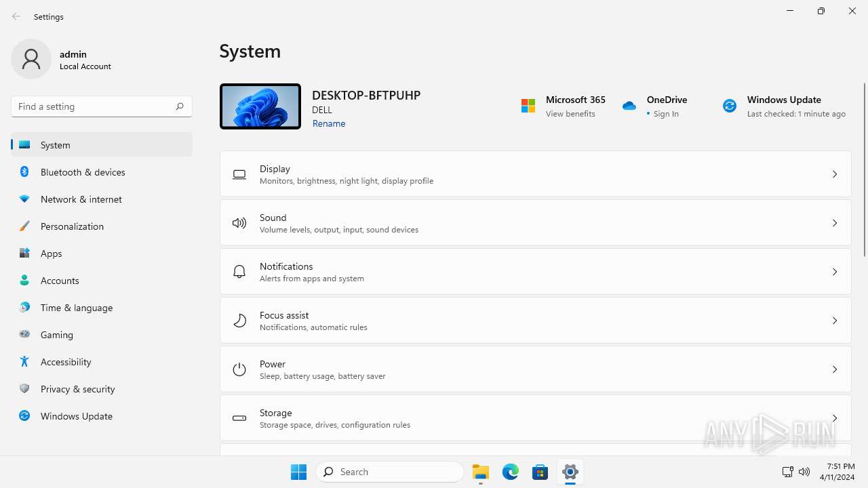The height and width of the screenshot is (488, 868).
Task: Open the Windows Start menu
Action: (x=298, y=472)
